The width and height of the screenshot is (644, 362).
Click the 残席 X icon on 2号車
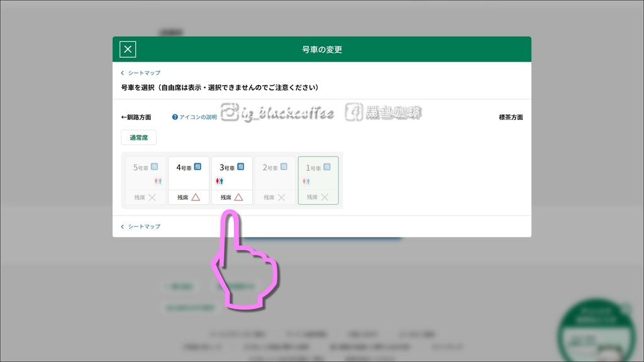pyautogui.click(x=282, y=197)
